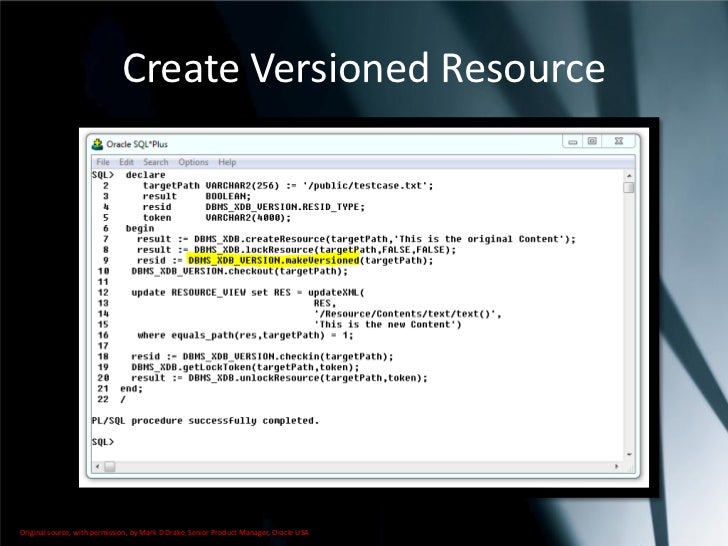Maximize the Oracle SQL*Plus window
The height and width of the screenshot is (546, 728).
pyautogui.click(x=592, y=141)
